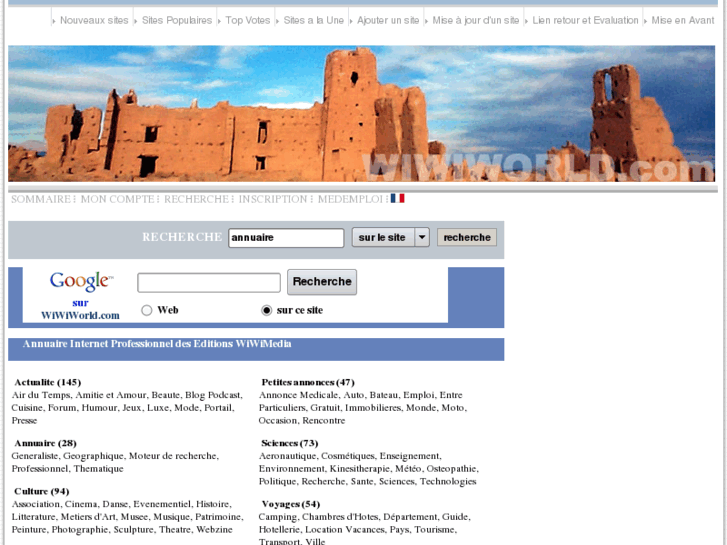Click the French flag icon

[397, 199]
